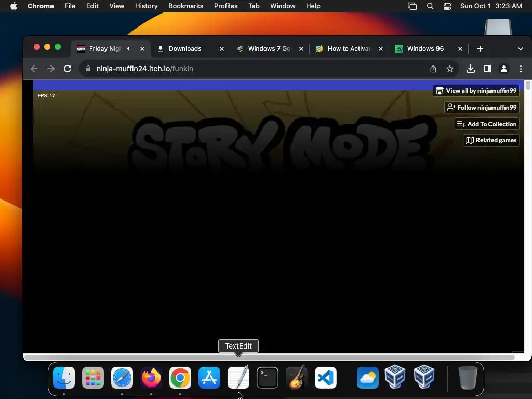532x399 pixels.
Task: Click the horizontal page scrollbar
Action: [x=270, y=357]
